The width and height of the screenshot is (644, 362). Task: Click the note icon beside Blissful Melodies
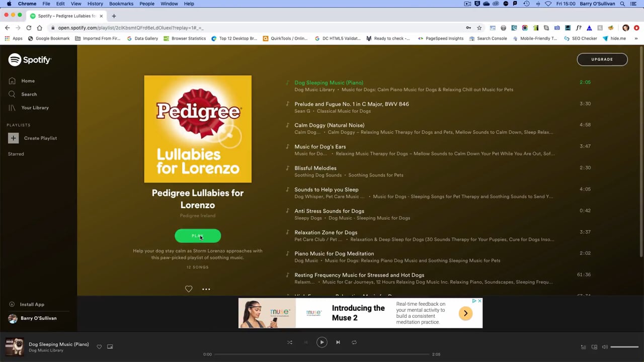pyautogui.click(x=288, y=168)
